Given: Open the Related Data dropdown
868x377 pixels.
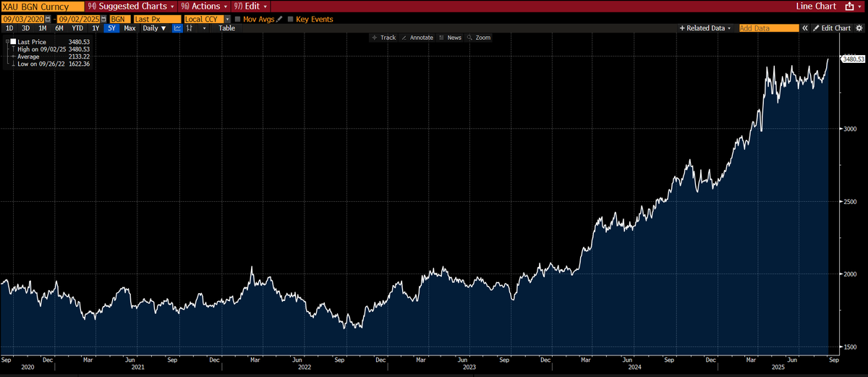Looking at the screenshot, I should (x=705, y=28).
